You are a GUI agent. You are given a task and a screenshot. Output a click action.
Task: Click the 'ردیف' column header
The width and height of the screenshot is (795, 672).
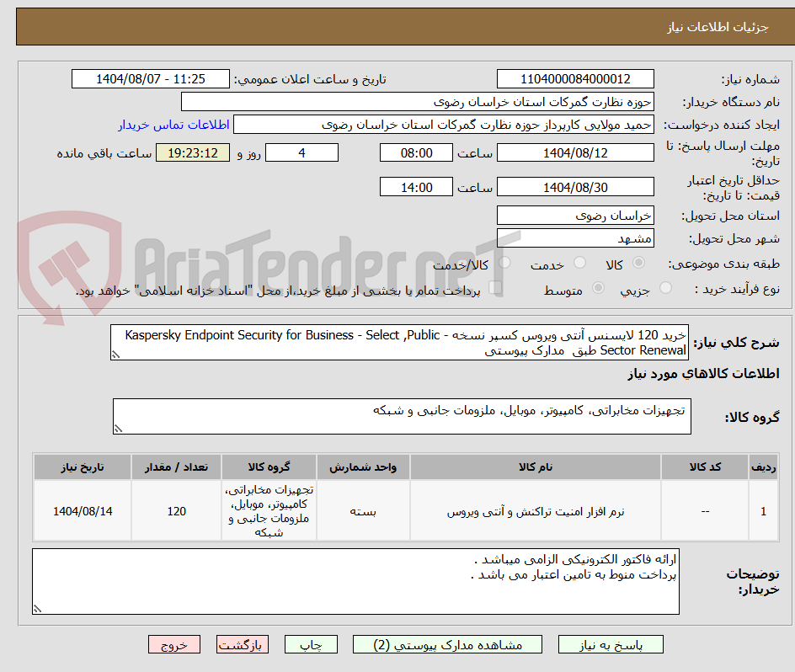pyautogui.click(x=764, y=467)
